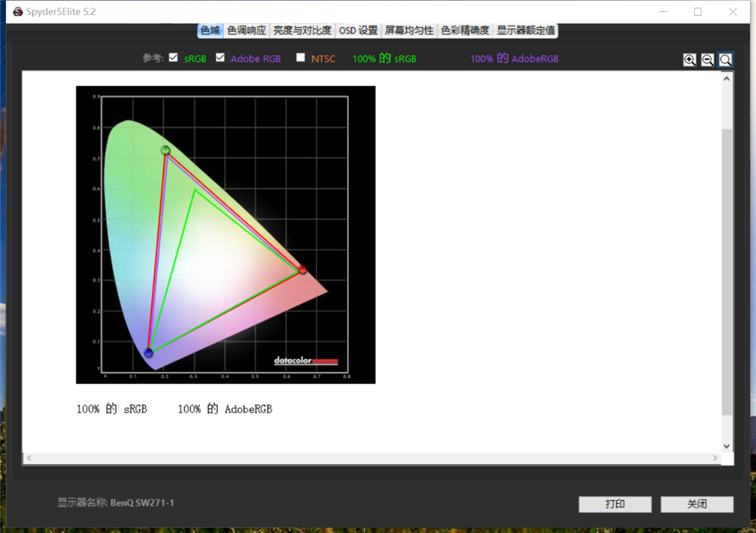Open the 亮度与对比度 tab
Image resolution: width=756 pixels, height=533 pixels.
pyautogui.click(x=302, y=31)
